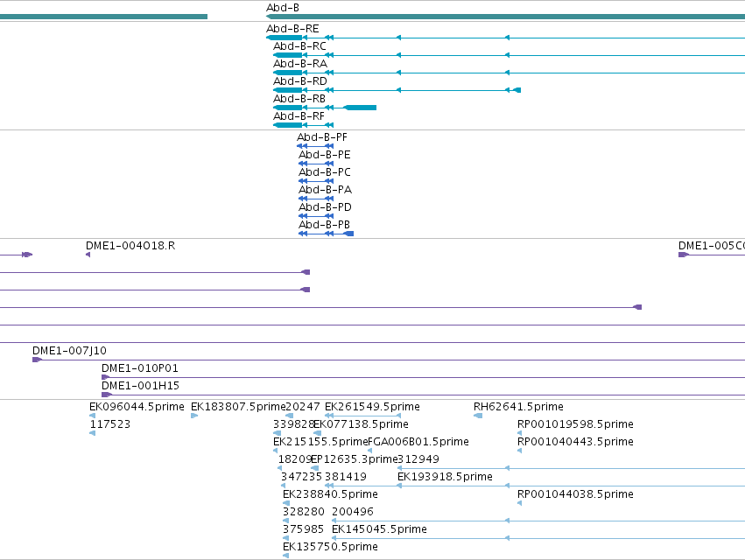The width and height of the screenshot is (745, 560).
Task: Select the Abd-B-PA protein label
Action: [325, 190]
